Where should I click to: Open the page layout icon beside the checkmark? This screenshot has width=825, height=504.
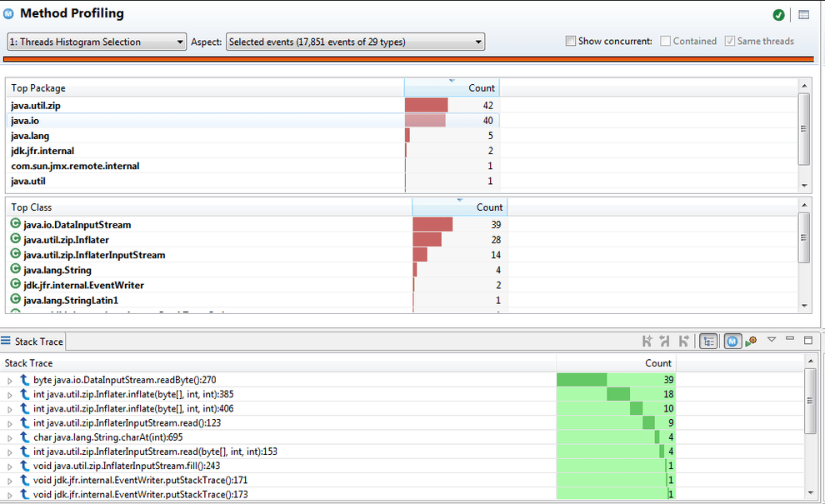click(x=802, y=14)
